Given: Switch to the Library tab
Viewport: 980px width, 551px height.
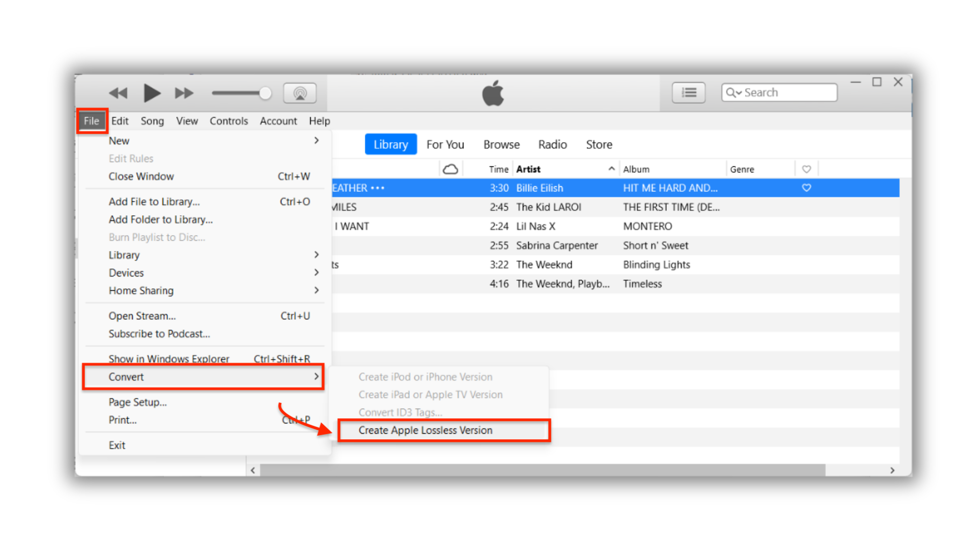Looking at the screenshot, I should [x=390, y=144].
